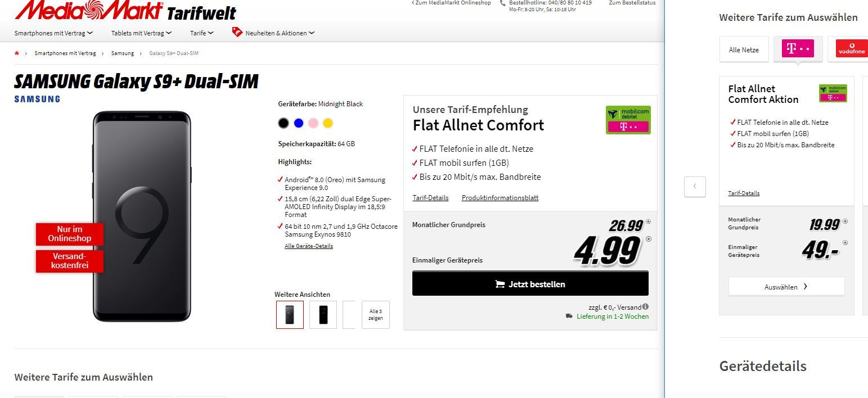Choose the yellow device color
868x398 pixels.
(x=328, y=123)
